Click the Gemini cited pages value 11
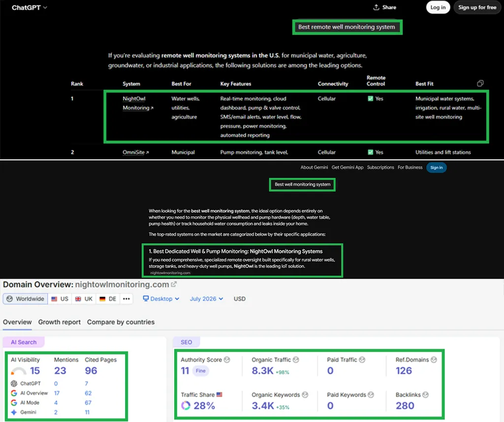 tap(87, 412)
